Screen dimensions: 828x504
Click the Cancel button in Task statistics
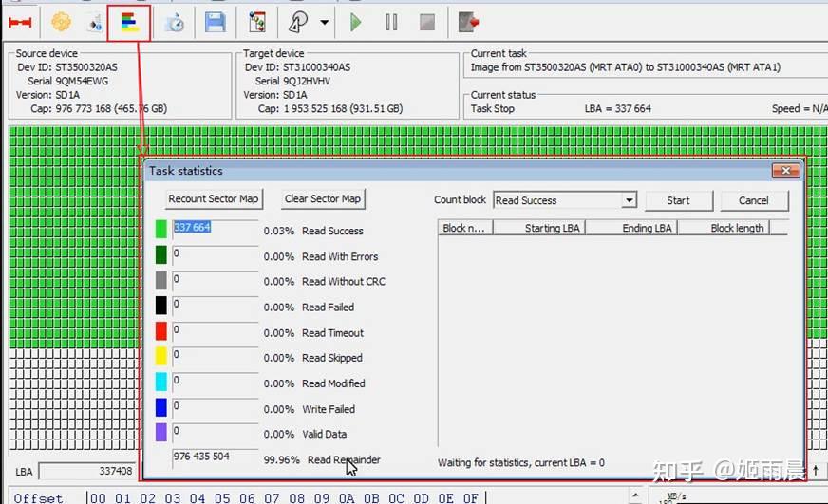click(754, 200)
